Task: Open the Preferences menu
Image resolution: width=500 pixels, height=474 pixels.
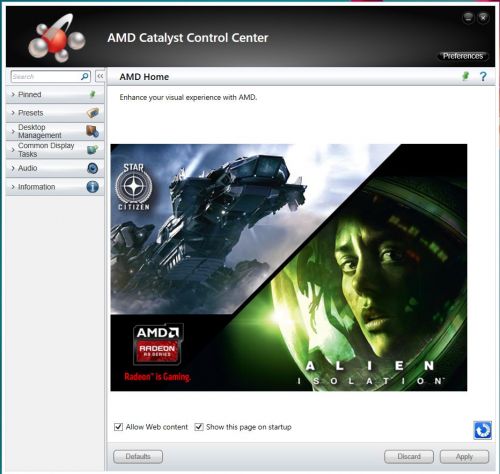Action: pos(463,56)
